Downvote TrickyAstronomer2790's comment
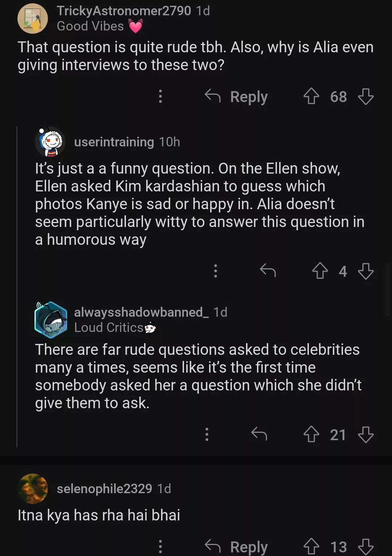The height and width of the screenshot is (556, 392). coord(366,97)
